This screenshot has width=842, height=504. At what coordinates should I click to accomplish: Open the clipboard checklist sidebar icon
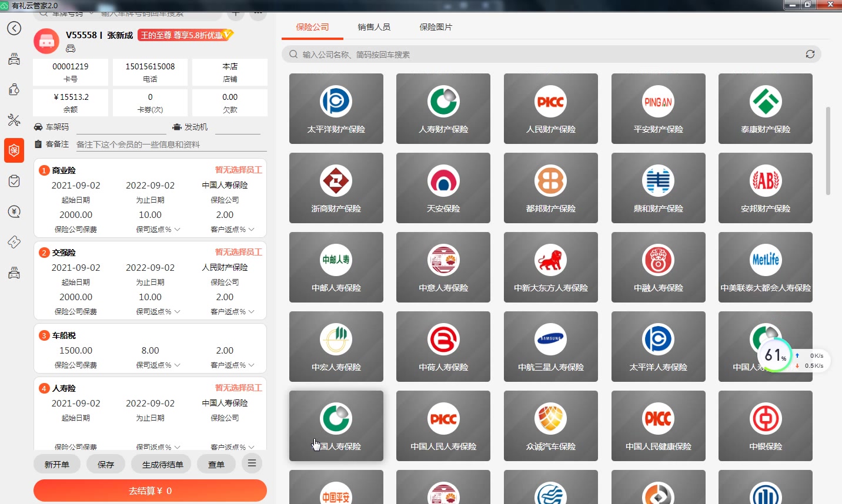(x=14, y=181)
